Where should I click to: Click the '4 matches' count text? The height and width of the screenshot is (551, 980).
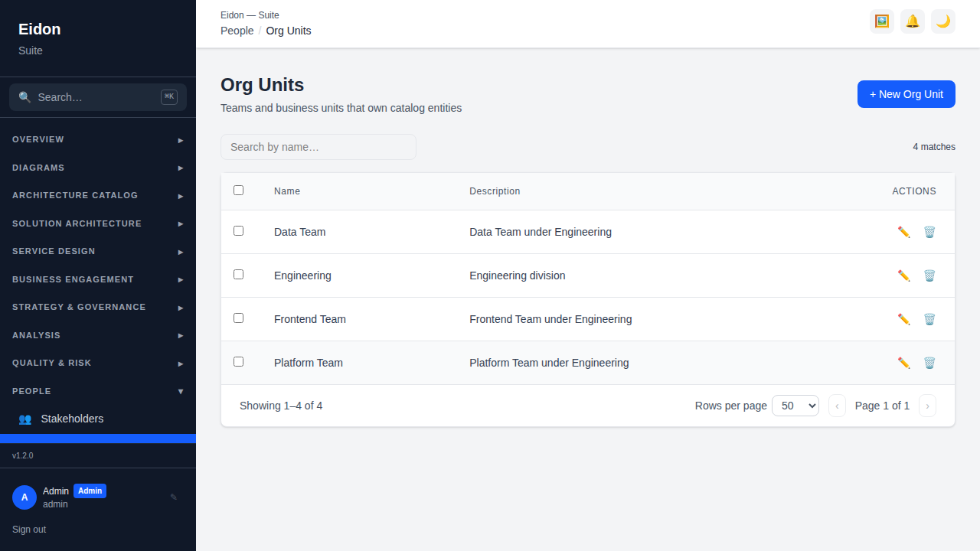[x=934, y=147]
